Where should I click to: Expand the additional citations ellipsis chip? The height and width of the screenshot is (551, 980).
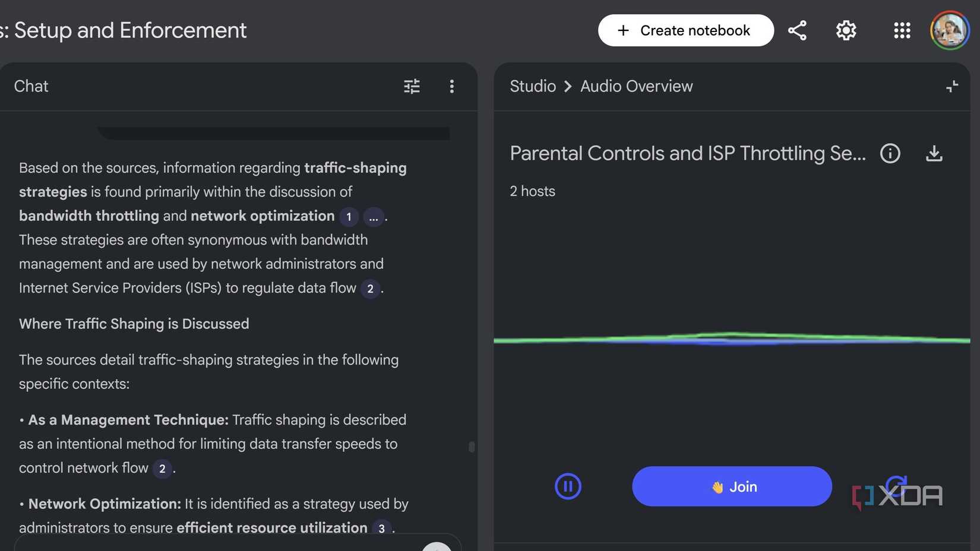(x=373, y=217)
